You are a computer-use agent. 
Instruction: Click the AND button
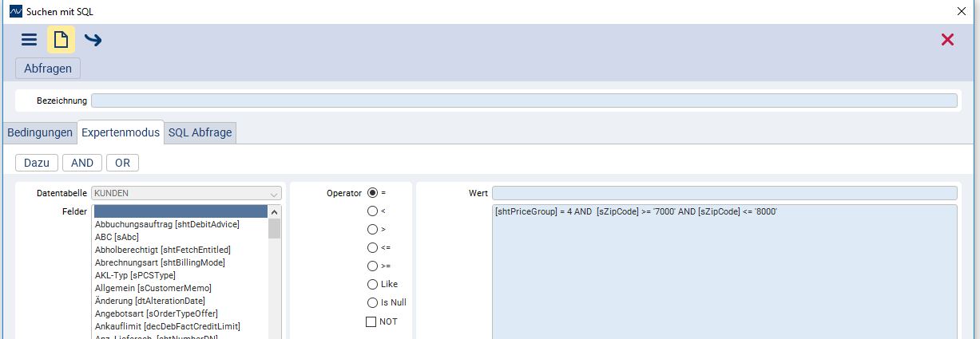tap(82, 163)
